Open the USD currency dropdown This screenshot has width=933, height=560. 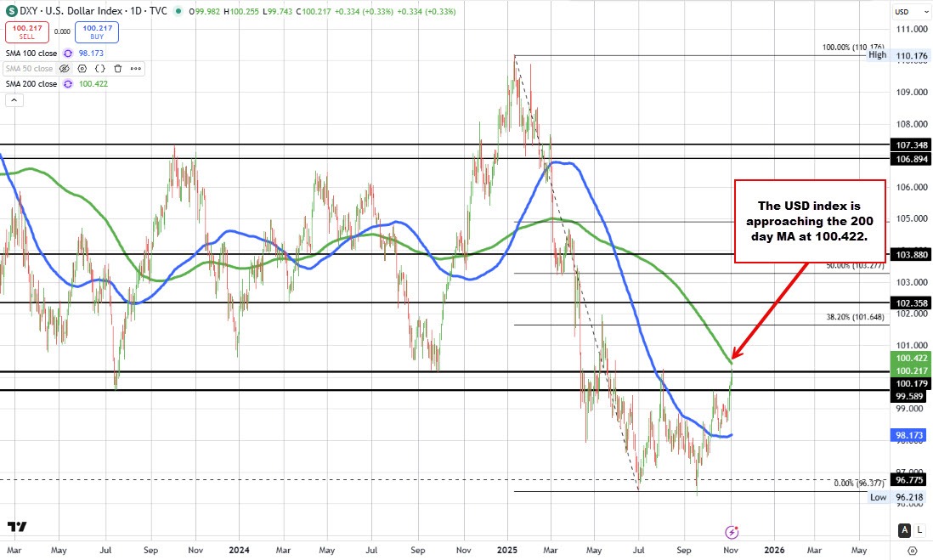coord(904,12)
